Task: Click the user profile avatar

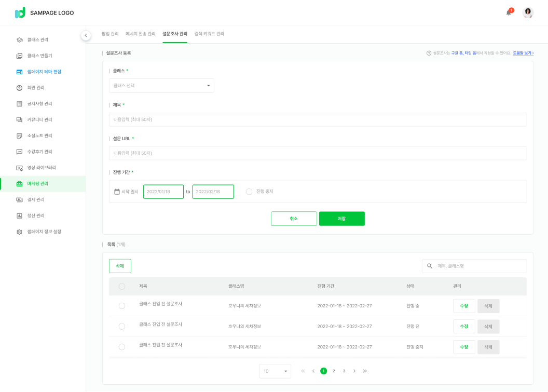Action: tap(528, 12)
